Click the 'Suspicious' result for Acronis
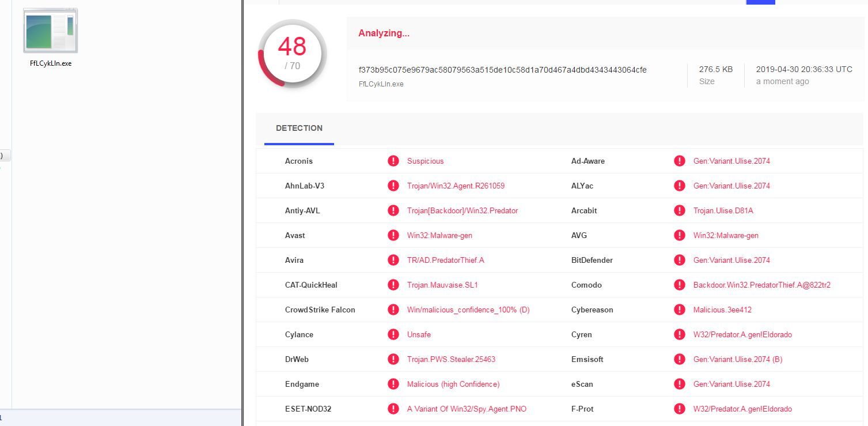 pyautogui.click(x=425, y=161)
